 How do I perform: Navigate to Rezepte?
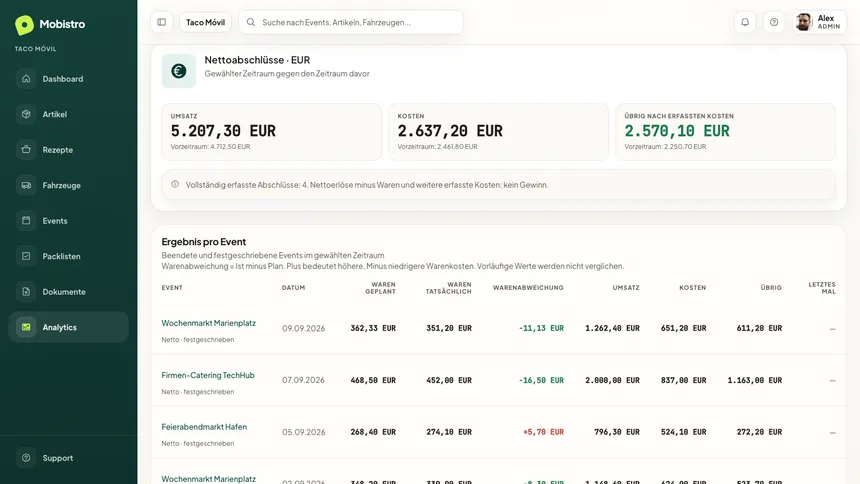69,149
